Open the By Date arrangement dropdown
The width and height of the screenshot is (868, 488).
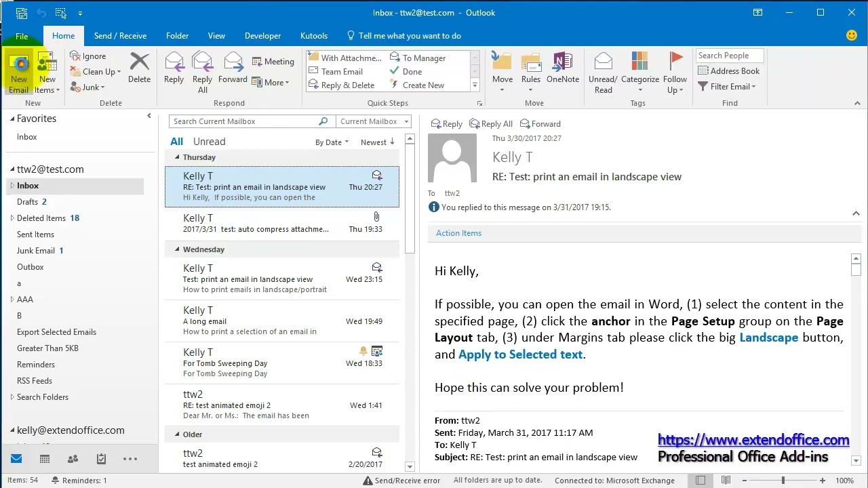pos(332,142)
